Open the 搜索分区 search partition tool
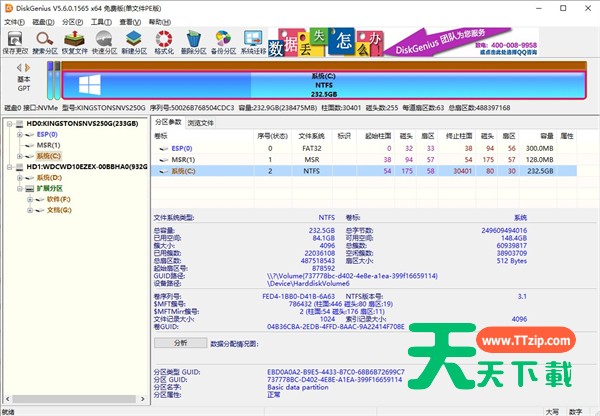Image resolution: width=600 pixels, height=416 pixels. click(x=45, y=42)
